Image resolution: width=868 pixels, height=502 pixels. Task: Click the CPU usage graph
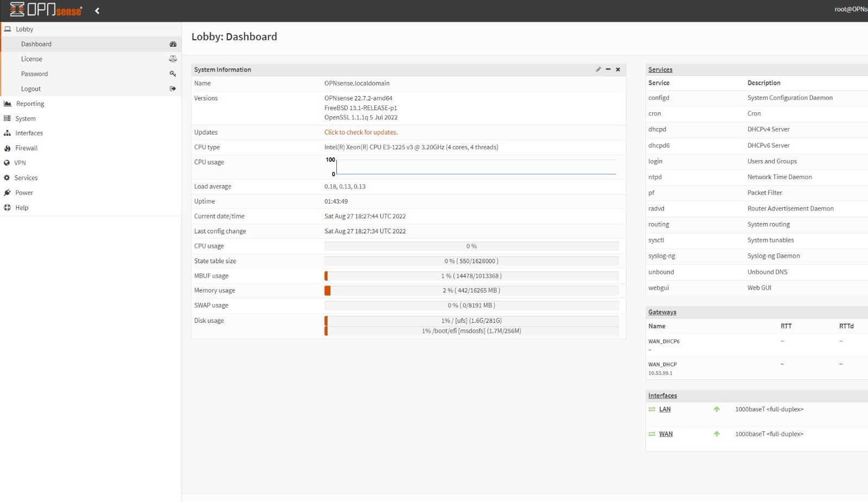(471, 167)
